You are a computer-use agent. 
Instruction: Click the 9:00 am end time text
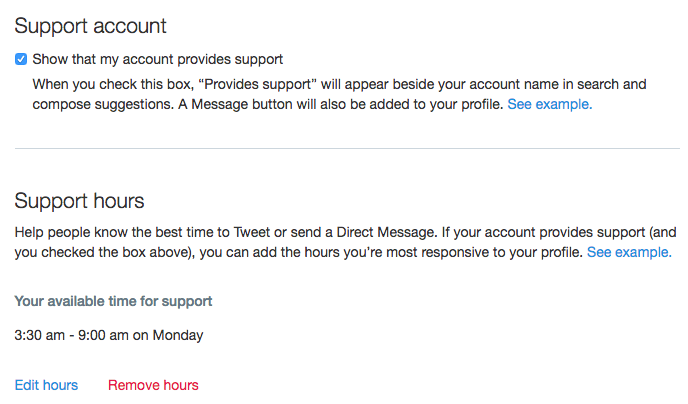103,335
